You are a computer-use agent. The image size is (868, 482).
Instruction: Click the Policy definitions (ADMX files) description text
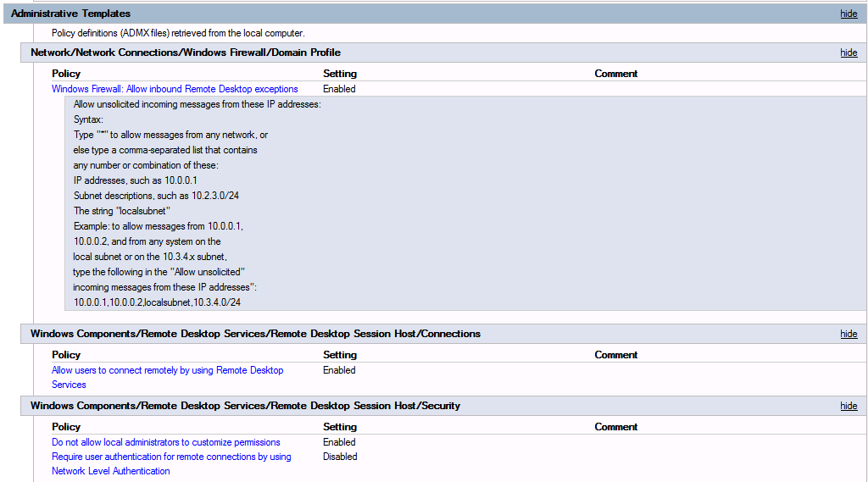(178, 33)
